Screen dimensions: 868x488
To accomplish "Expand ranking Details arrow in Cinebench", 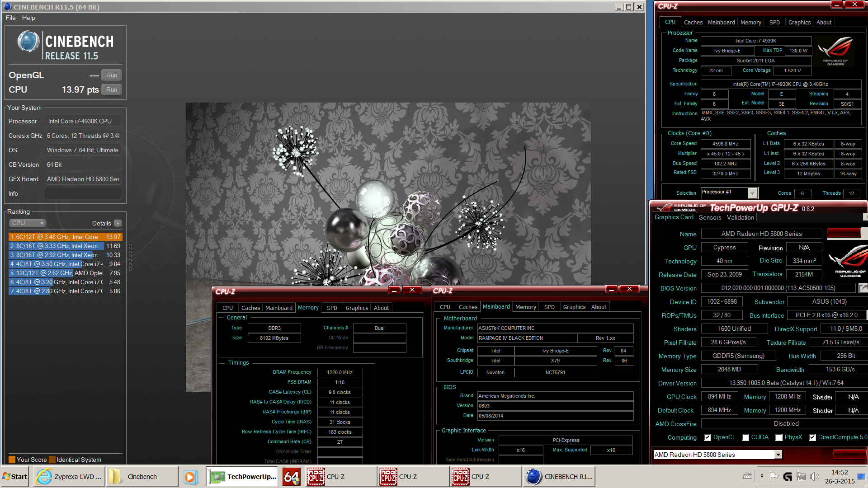I will 118,223.
